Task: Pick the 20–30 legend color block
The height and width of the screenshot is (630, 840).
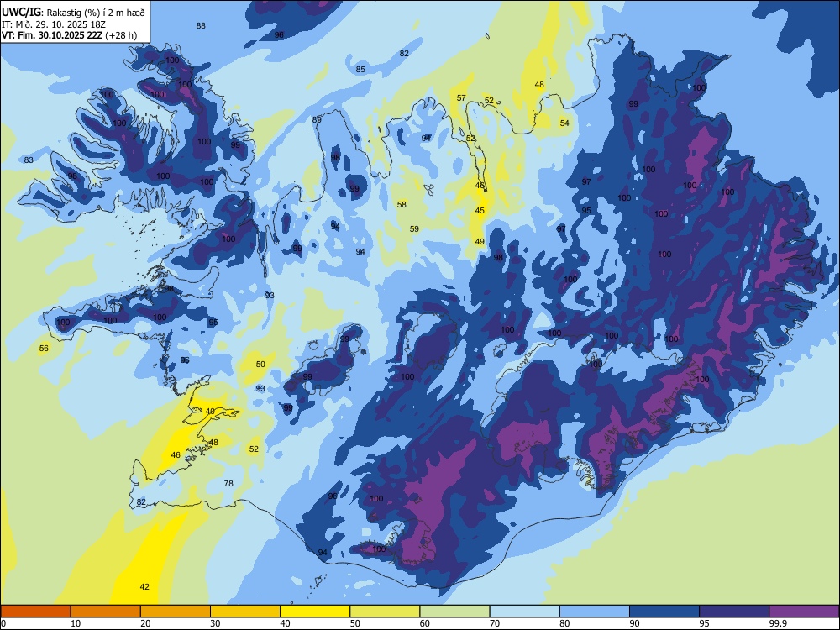Action: tap(176, 612)
